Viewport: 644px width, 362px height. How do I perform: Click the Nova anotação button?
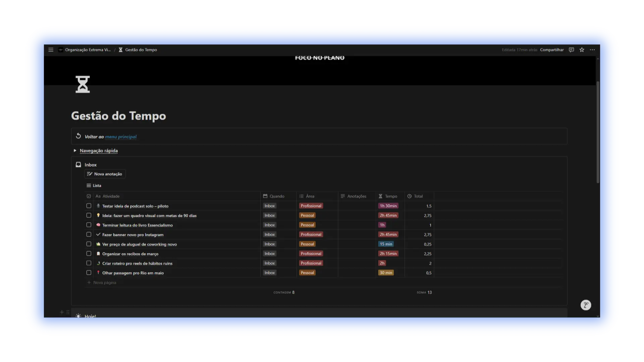(105, 174)
